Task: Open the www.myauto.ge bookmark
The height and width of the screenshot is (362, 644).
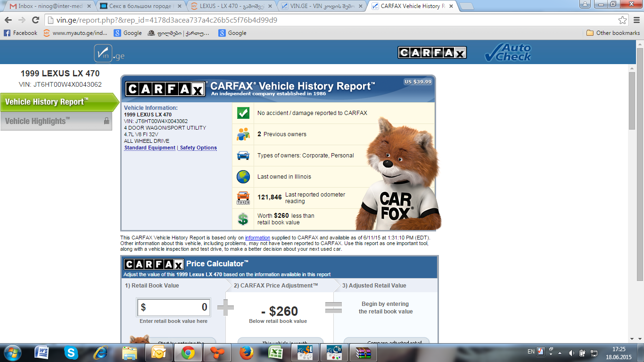Action: (x=75, y=33)
